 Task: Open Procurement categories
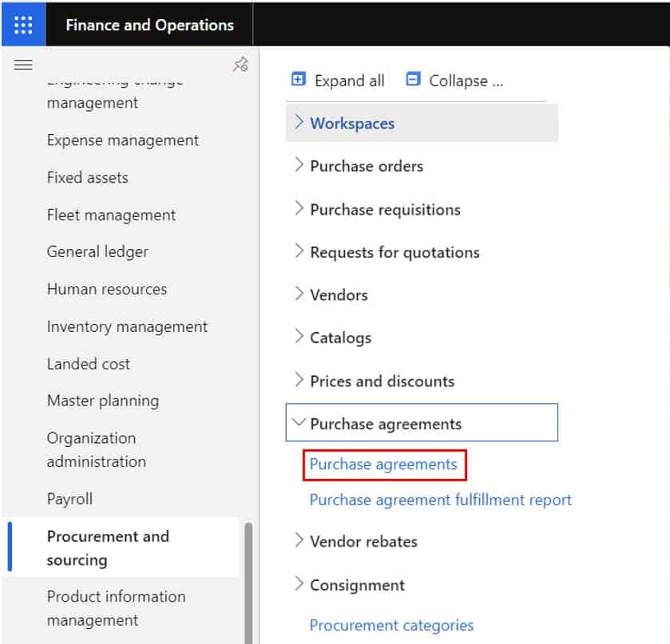pos(391,626)
